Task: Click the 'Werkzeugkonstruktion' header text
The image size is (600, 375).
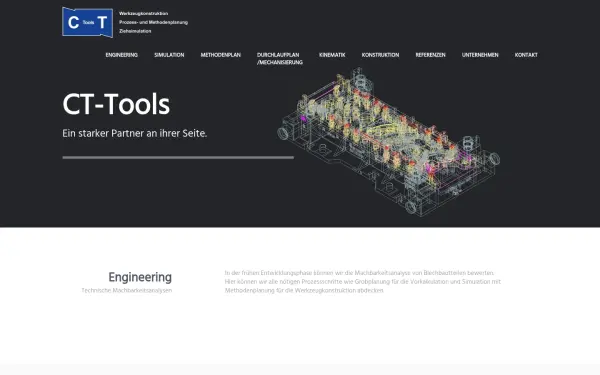Action: 143,13
